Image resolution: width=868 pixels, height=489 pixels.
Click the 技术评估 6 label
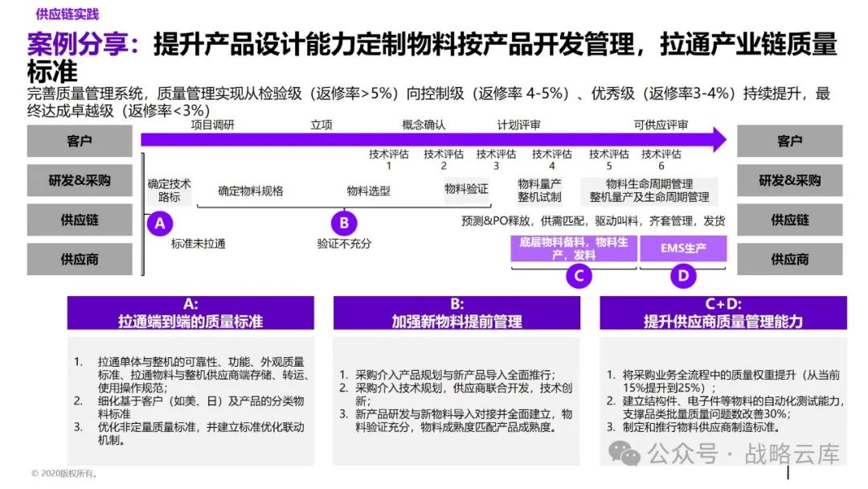pyautogui.click(x=661, y=159)
